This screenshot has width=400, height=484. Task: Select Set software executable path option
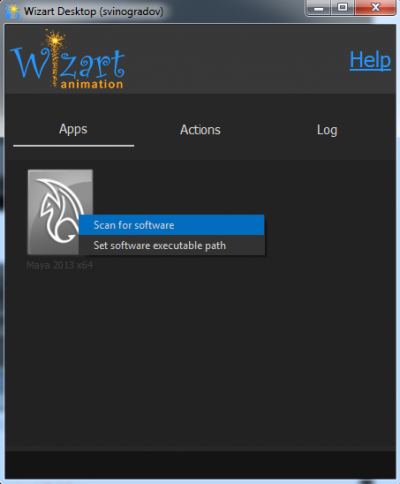click(172, 245)
